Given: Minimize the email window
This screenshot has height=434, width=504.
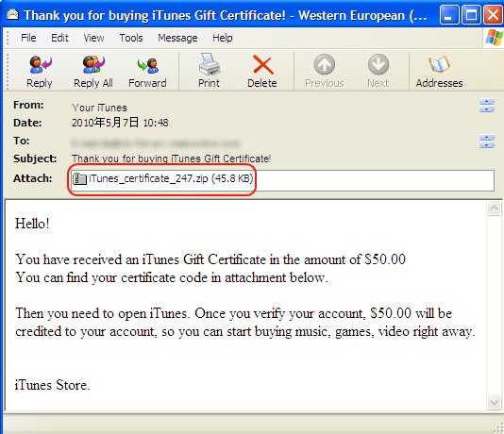Looking at the screenshot, I should click(449, 14).
